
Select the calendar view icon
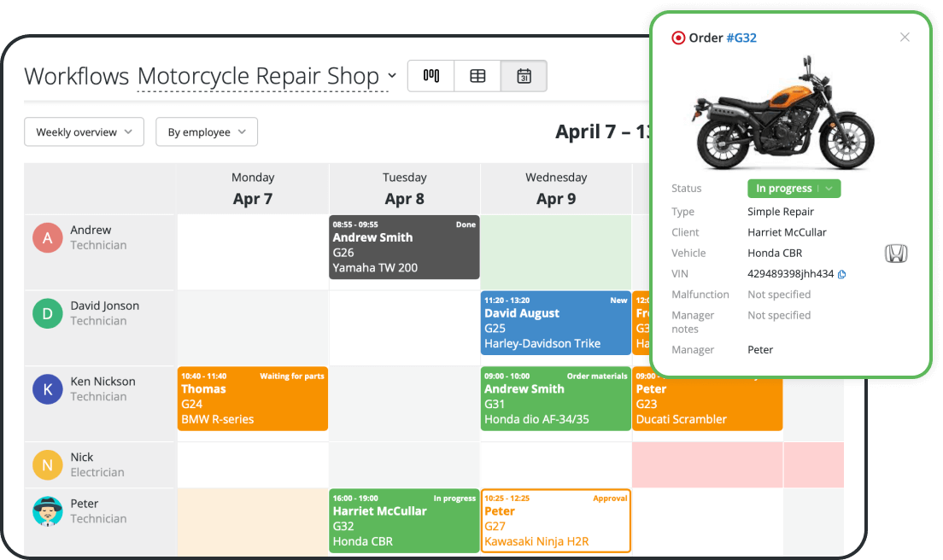pos(524,76)
